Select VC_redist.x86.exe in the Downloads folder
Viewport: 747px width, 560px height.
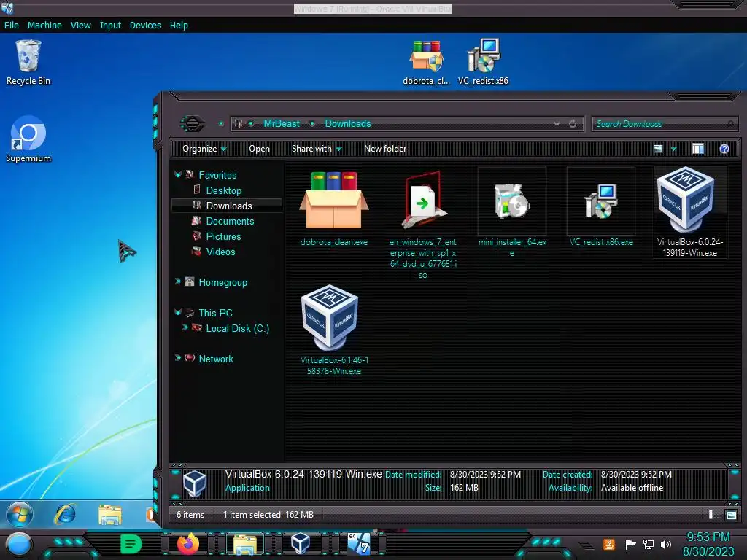601,208
